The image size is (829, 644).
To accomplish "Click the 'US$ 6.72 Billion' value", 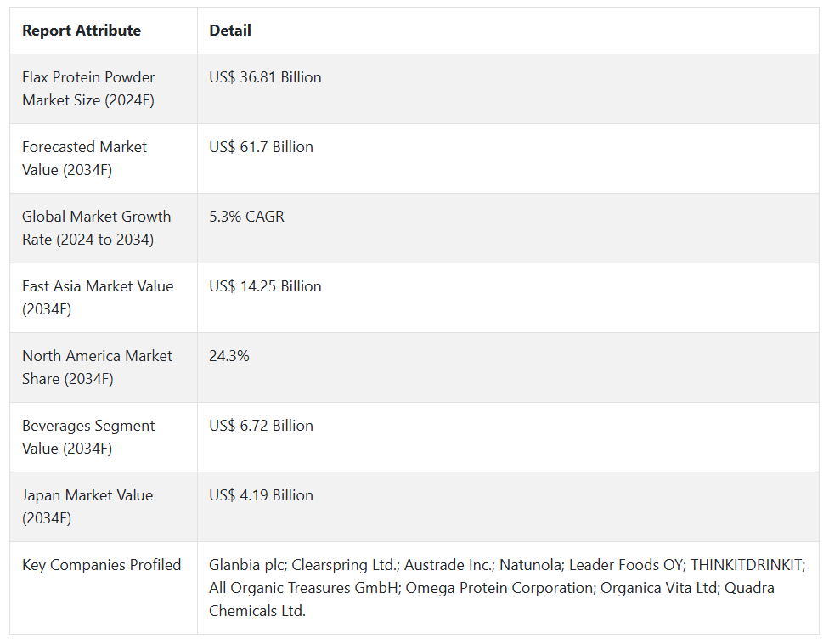I will pos(261,426).
